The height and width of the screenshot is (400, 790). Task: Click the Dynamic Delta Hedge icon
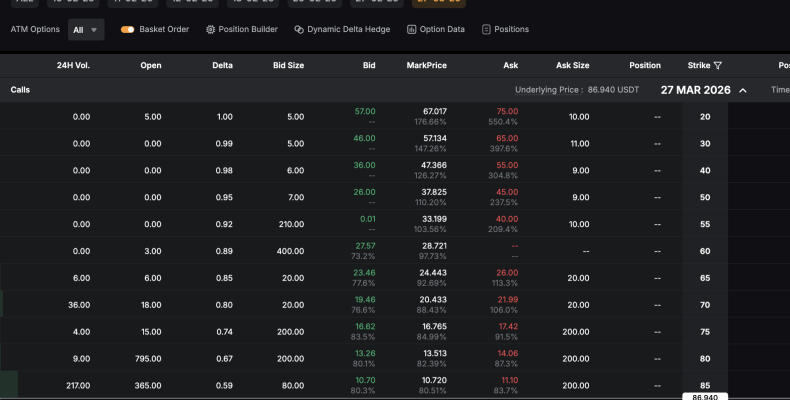tap(299, 30)
